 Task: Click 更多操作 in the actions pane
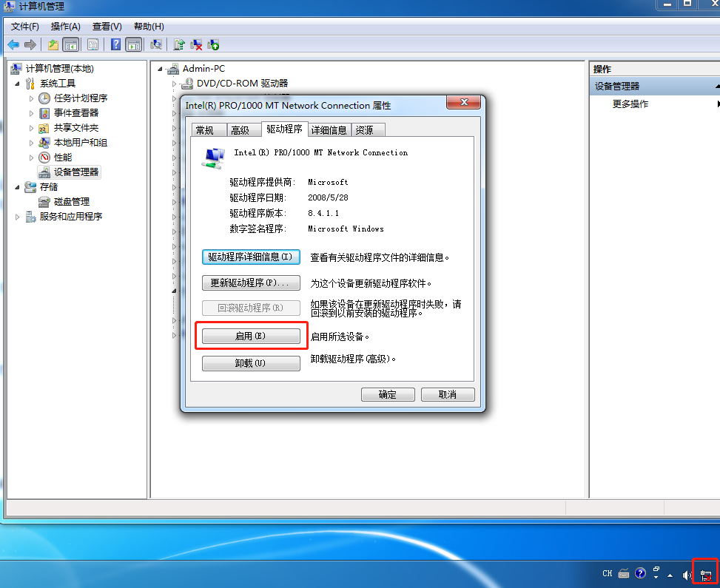630,104
